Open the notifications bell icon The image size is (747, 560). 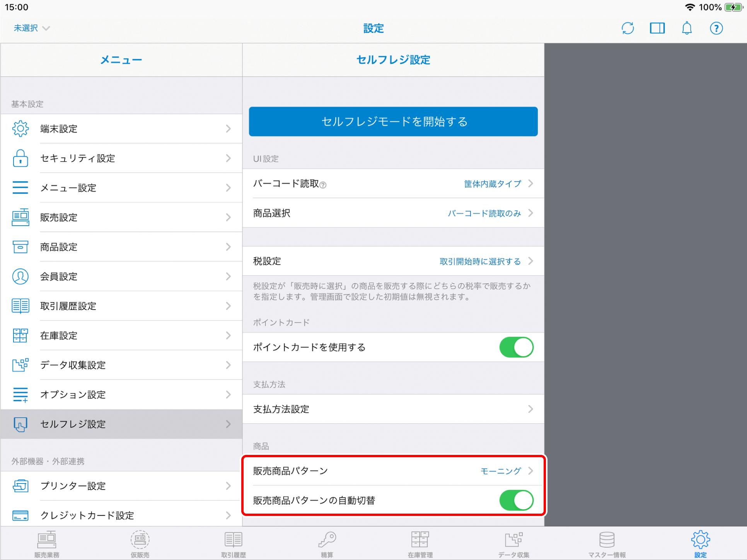[x=687, y=28]
